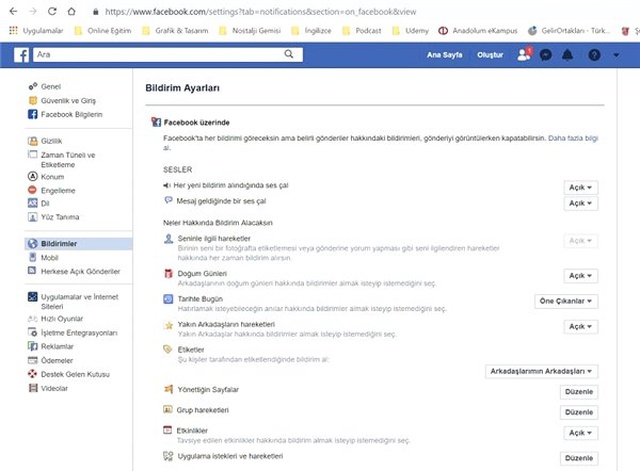
Task: Click the address bar URL
Action: tap(260, 12)
